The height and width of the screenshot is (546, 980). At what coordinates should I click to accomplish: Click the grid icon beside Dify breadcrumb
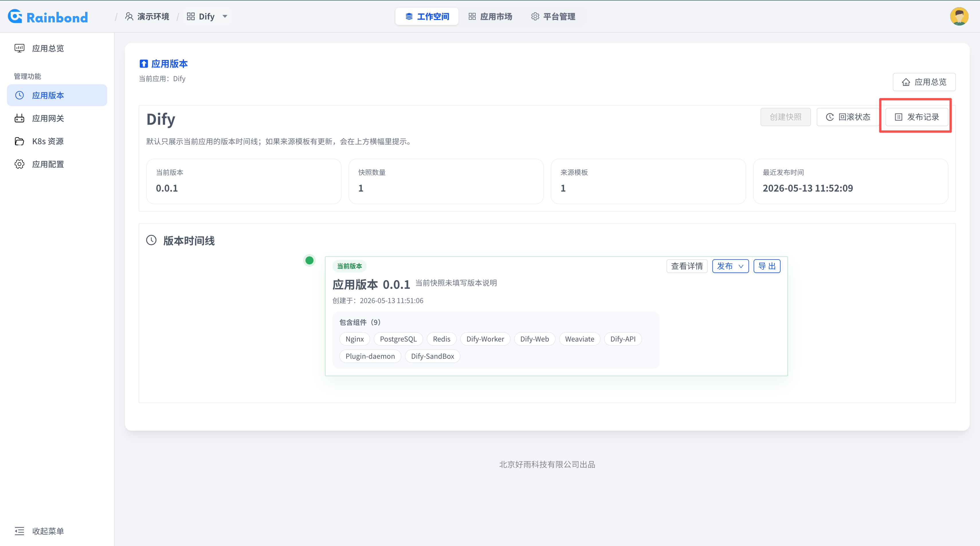pos(191,16)
